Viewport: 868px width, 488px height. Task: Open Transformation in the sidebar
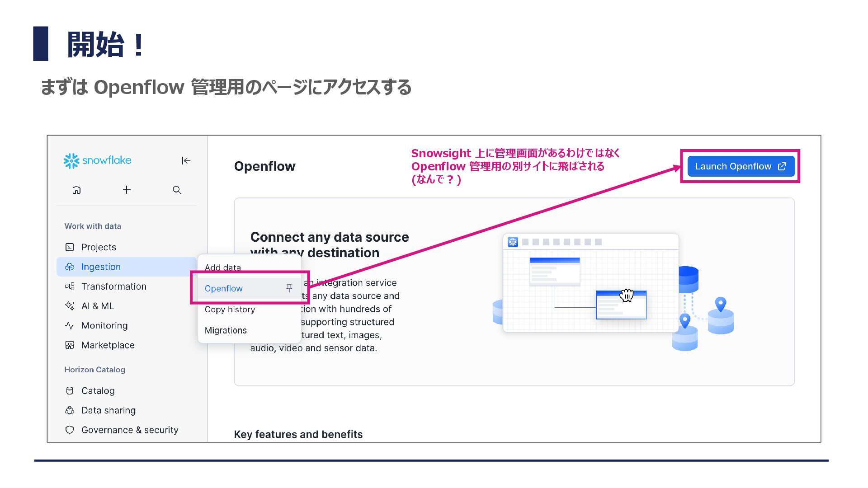[113, 286]
